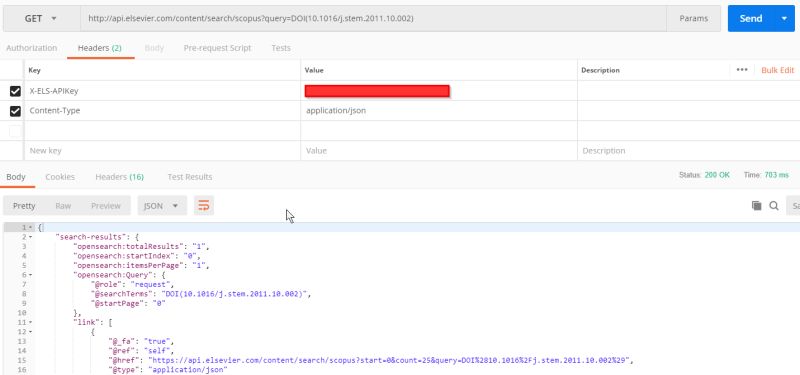Image resolution: width=800 pixels, height=375 pixels.
Task: Click the Time 703 ms text
Action: click(x=766, y=175)
